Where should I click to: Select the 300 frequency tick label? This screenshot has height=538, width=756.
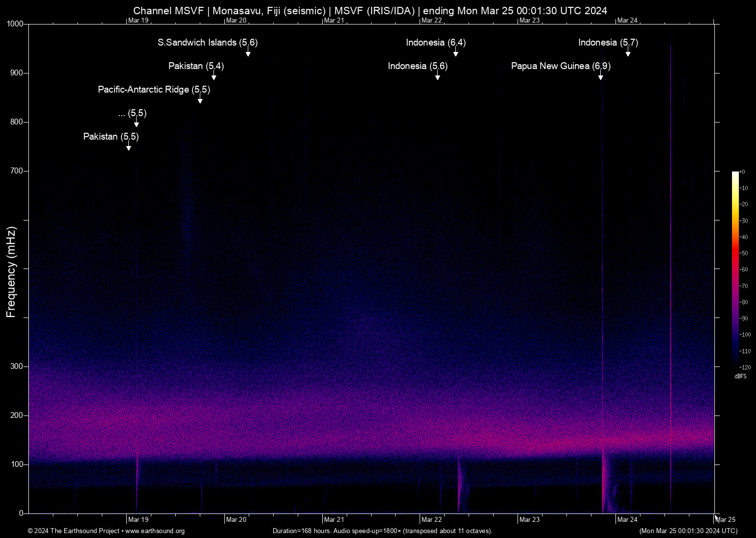[17, 367]
